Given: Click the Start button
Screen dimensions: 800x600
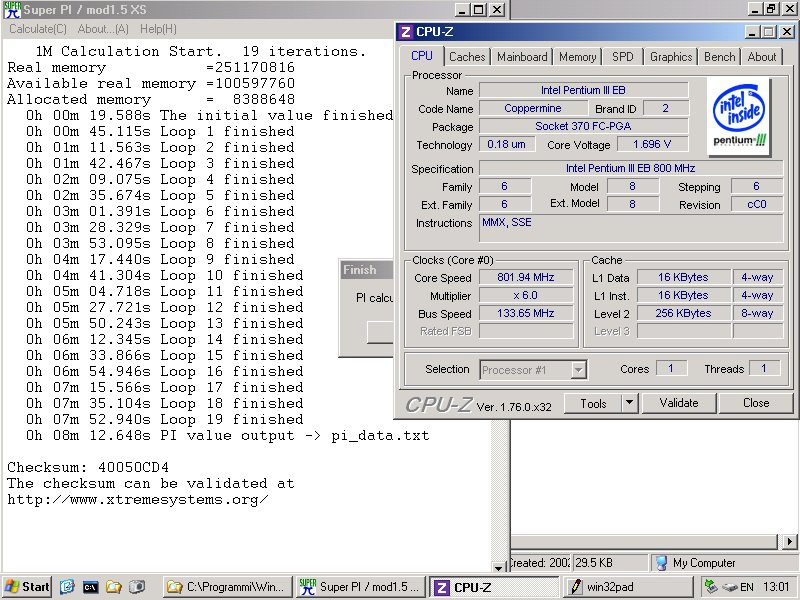Looking at the screenshot, I should click(x=27, y=587).
